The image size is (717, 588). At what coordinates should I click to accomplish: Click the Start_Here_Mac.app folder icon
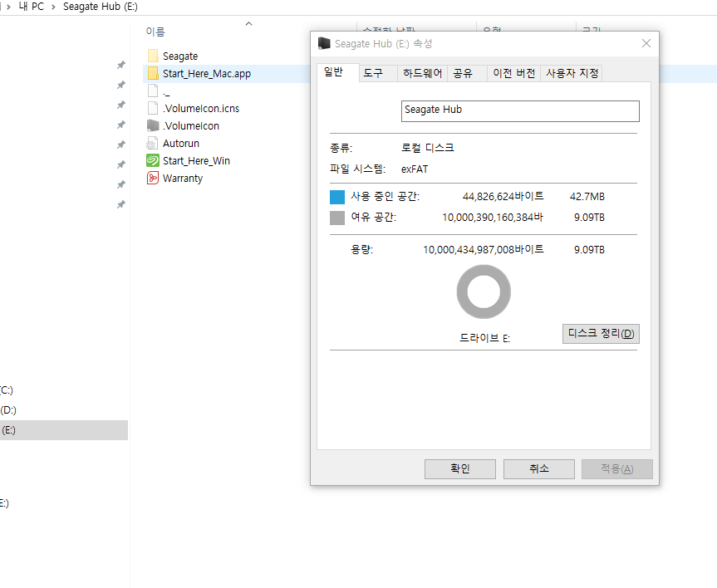tap(153, 73)
